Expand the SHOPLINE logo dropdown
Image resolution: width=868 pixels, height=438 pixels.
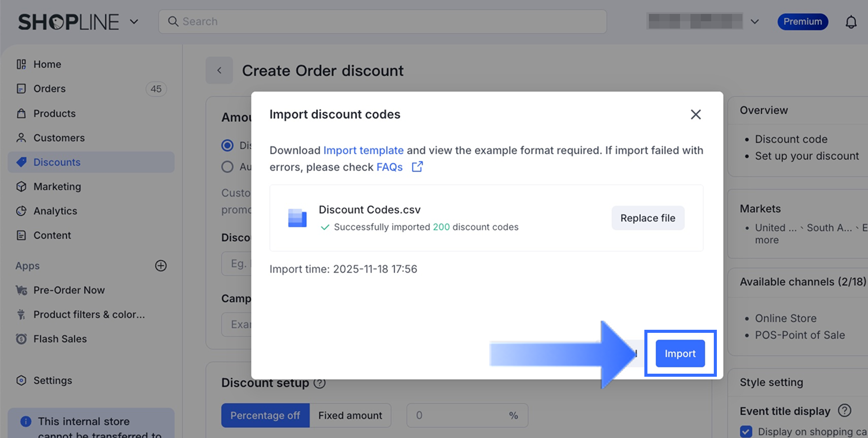point(134,21)
